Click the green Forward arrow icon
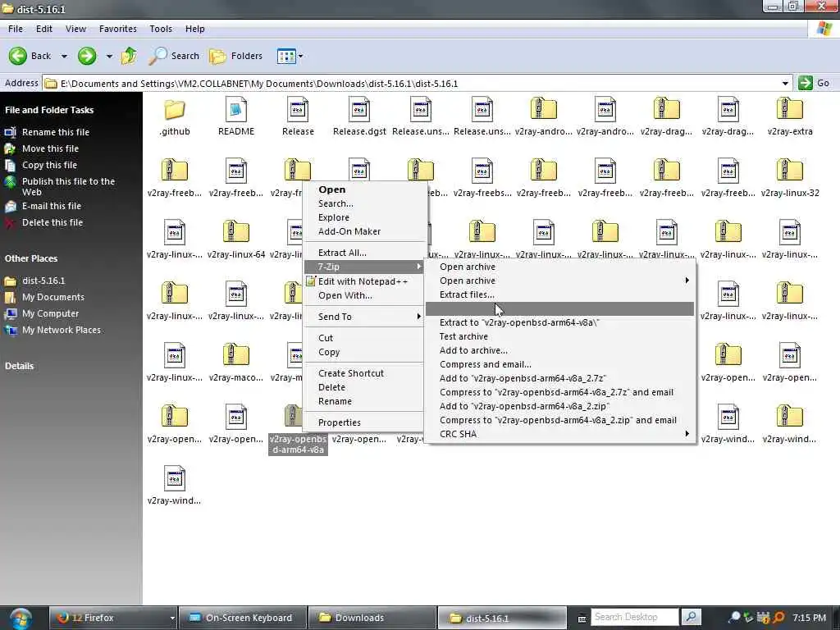This screenshot has height=630, width=840. pyautogui.click(x=87, y=56)
